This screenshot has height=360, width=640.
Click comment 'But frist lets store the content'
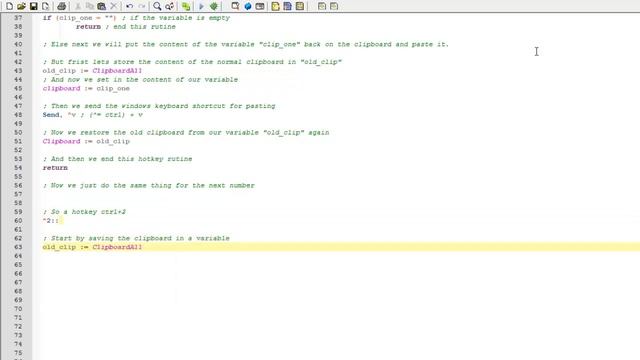[192, 62]
